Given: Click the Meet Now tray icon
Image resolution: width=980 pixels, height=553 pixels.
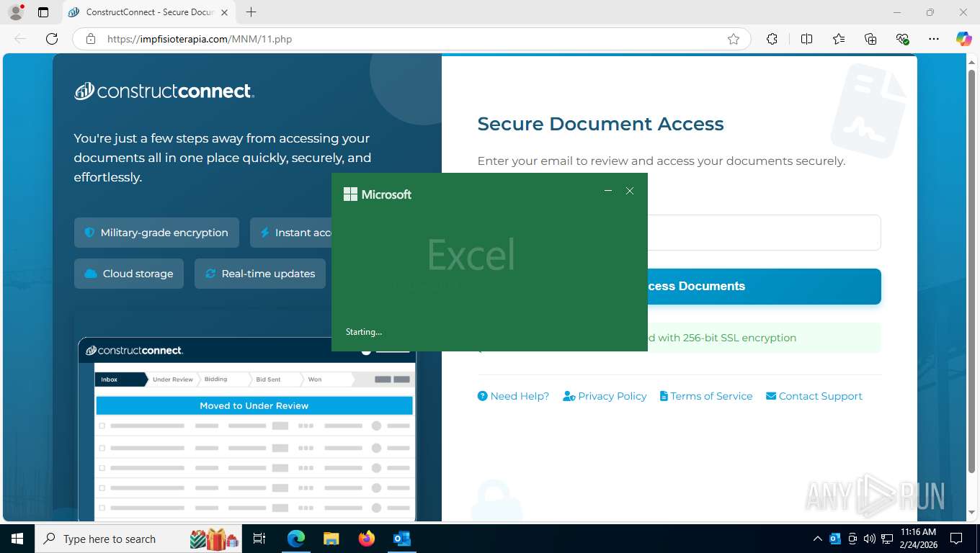Looking at the screenshot, I should coord(852,539).
